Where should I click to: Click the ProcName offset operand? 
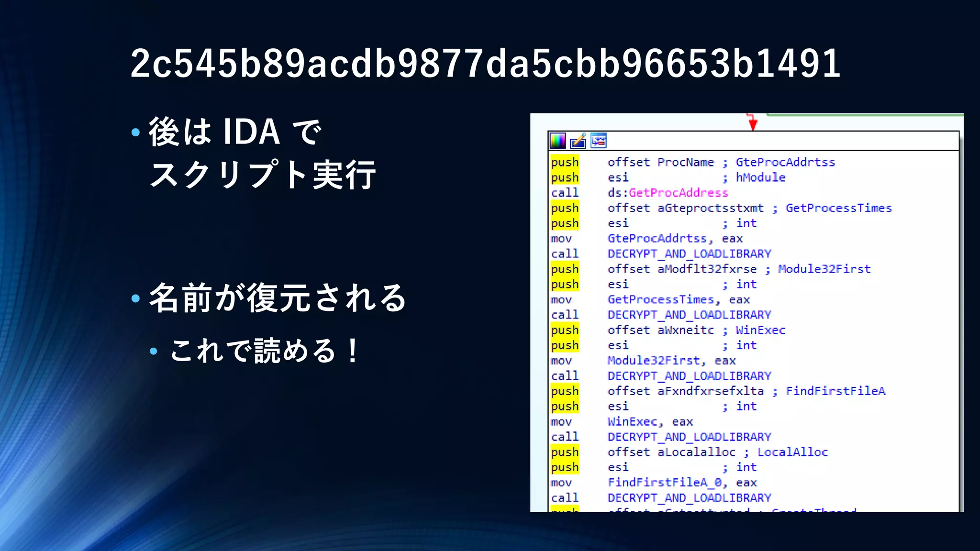coord(660,162)
